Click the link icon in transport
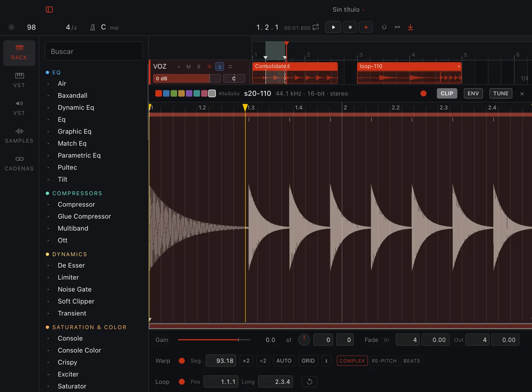532x392 pixels. click(x=397, y=27)
